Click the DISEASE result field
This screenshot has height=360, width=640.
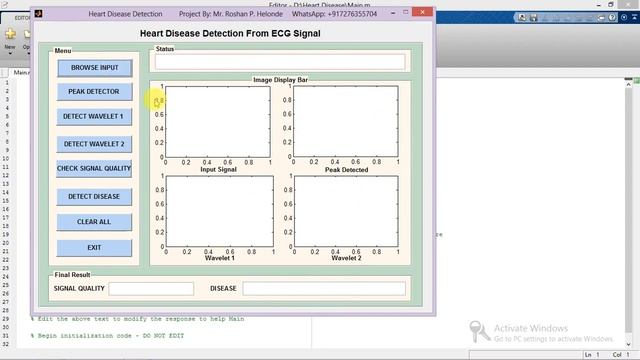click(324, 289)
